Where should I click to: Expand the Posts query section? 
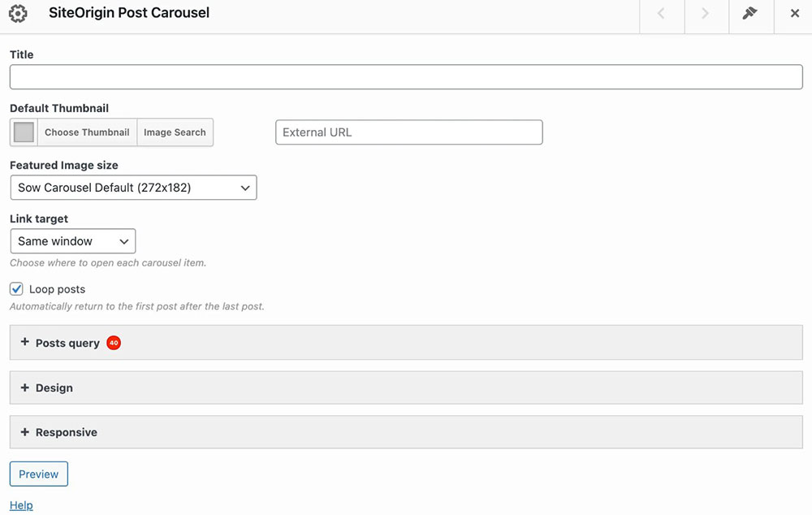pos(67,343)
